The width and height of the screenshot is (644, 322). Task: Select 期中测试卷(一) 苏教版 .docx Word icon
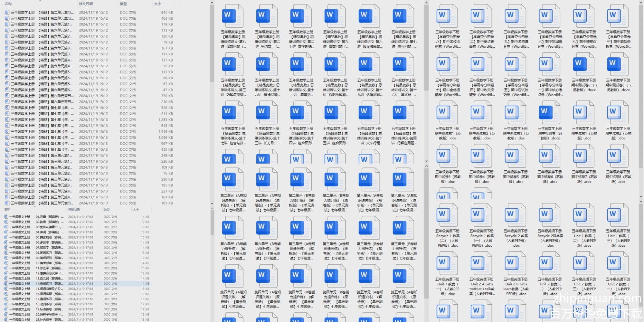(x=618, y=64)
